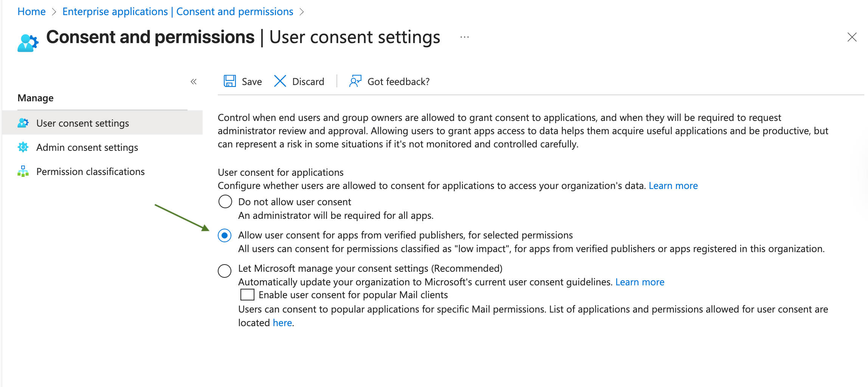The height and width of the screenshot is (387, 868).
Task: Open Got feedback? via the feedback icon
Action: (355, 81)
